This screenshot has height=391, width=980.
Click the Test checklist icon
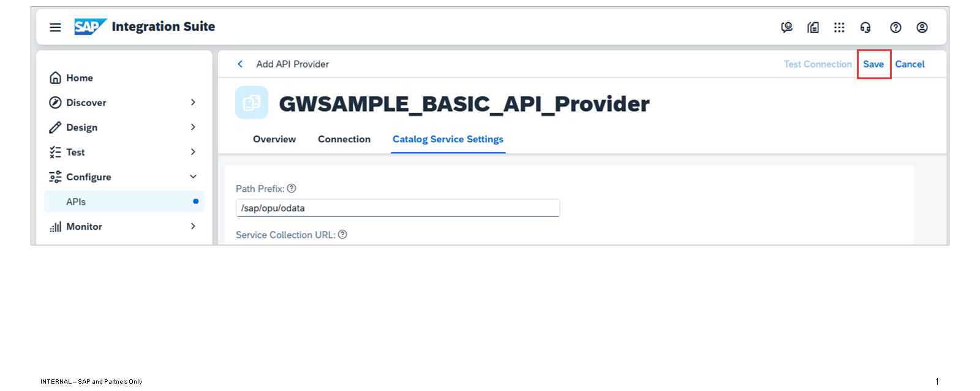[55, 152]
